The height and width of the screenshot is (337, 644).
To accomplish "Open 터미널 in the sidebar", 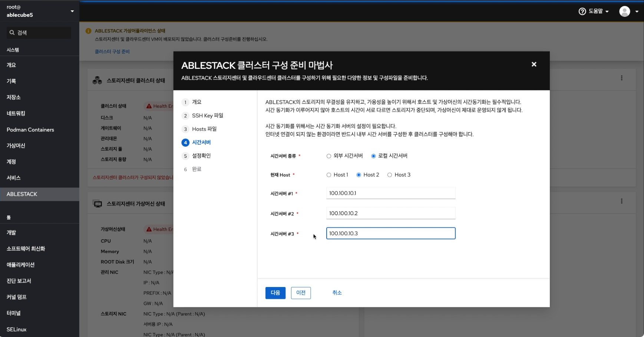I will (x=40, y=313).
